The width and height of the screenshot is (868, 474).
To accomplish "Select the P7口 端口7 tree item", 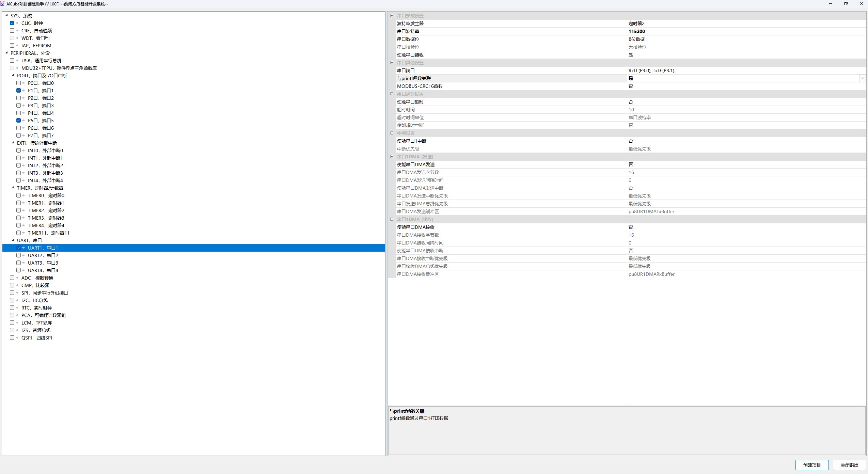I will point(41,136).
